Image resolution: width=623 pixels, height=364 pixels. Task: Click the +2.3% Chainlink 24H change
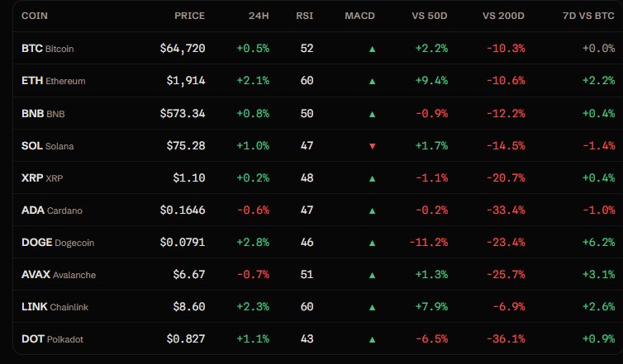tap(253, 306)
